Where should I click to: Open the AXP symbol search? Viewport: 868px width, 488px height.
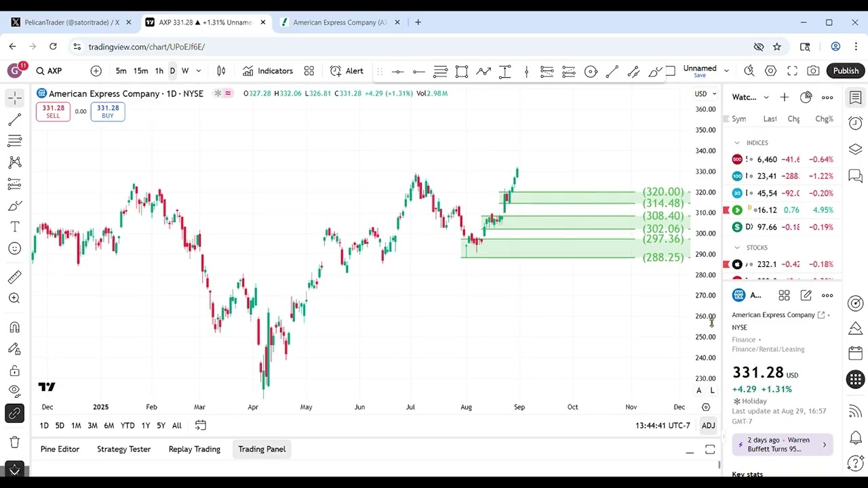point(49,70)
